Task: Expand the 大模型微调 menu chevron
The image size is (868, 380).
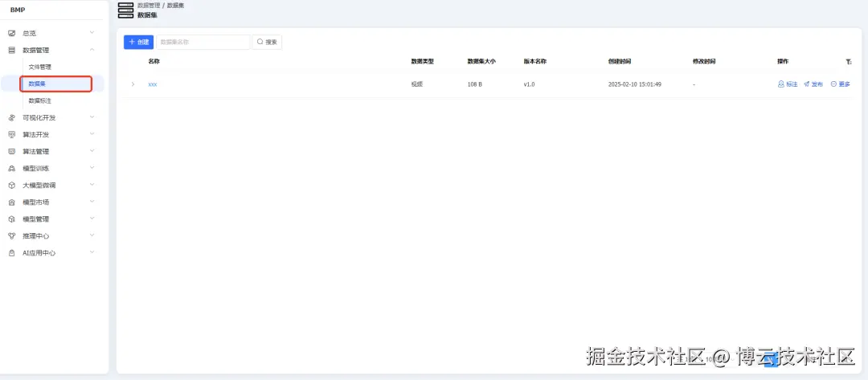Action: (x=92, y=185)
